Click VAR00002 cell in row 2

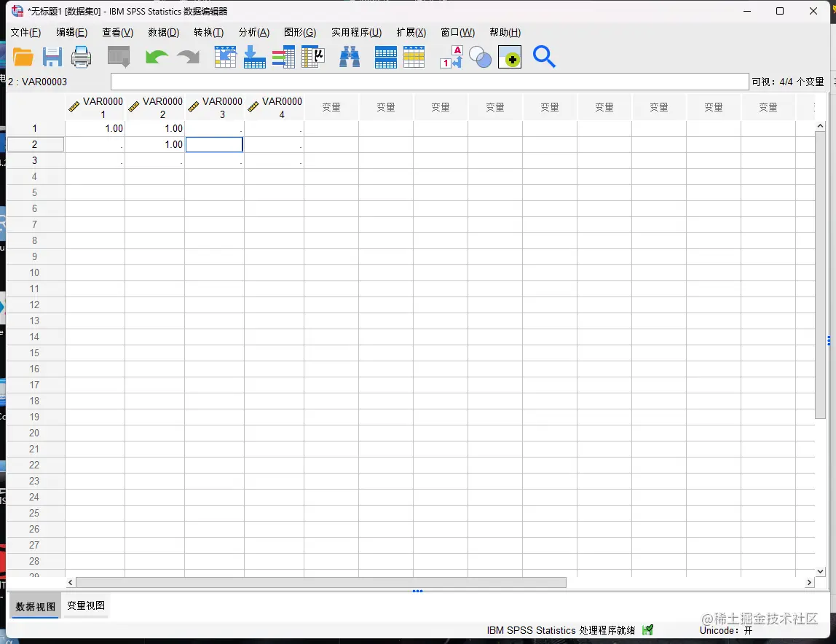tap(155, 144)
